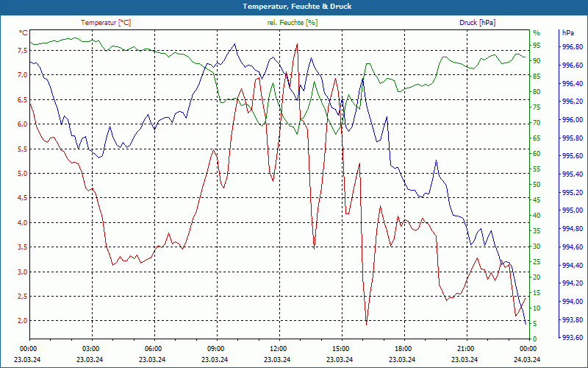Click the % unit label on humidity axis
Screen dimensions: 588x368
point(537,33)
